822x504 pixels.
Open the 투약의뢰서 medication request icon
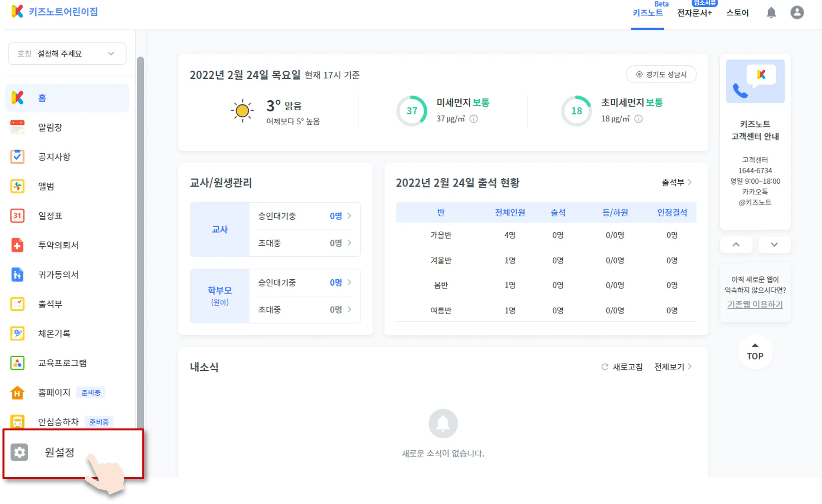tap(17, 245)
